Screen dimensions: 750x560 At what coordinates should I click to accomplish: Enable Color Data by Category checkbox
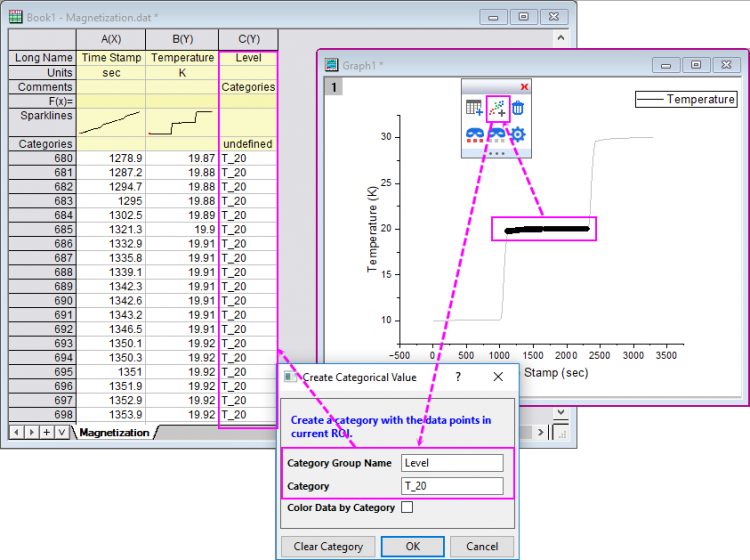tap(407, 508)
